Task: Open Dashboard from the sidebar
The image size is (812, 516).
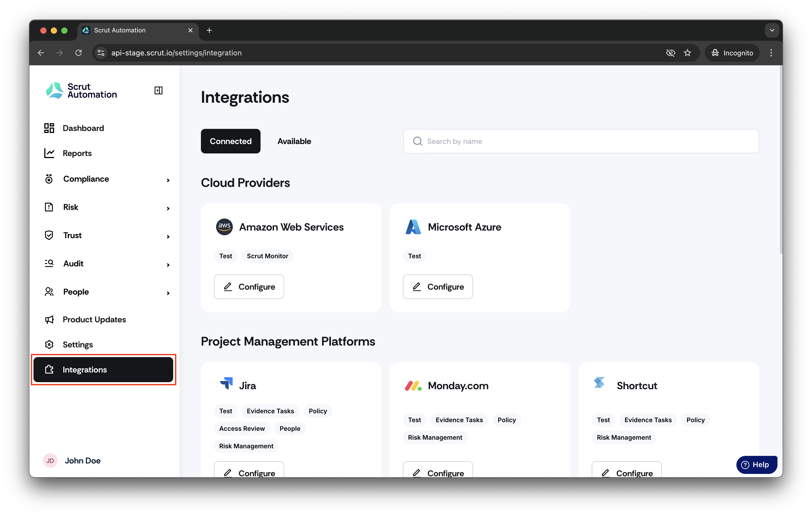Action: [74, 128]
